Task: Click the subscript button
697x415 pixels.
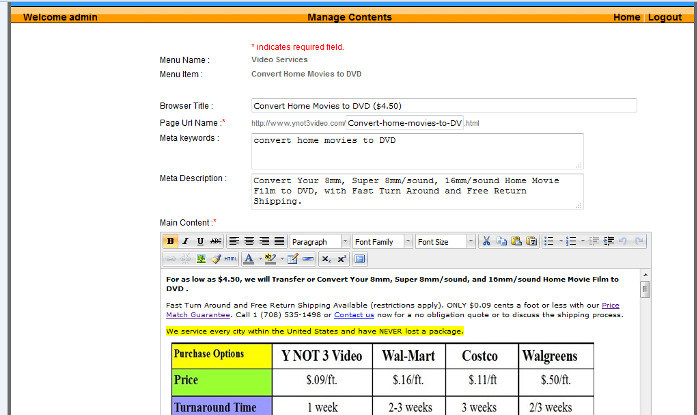Action: tap(326, 258)
